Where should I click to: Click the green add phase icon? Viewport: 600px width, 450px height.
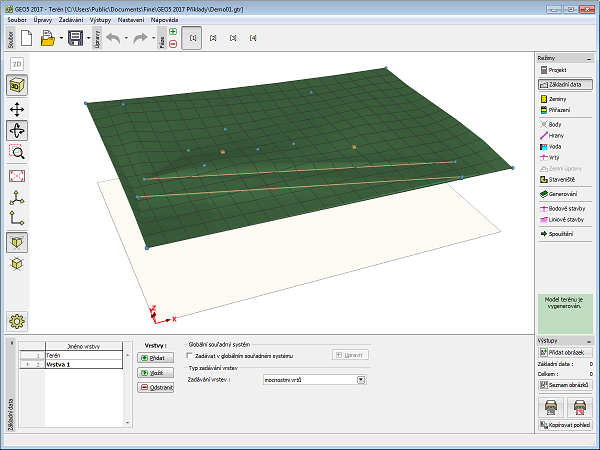pos(174,32)
